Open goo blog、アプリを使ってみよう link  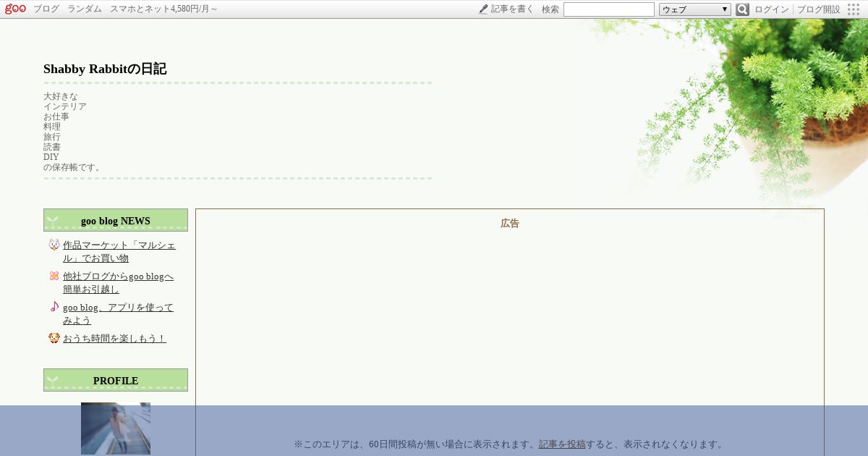(x=118, y=313)
